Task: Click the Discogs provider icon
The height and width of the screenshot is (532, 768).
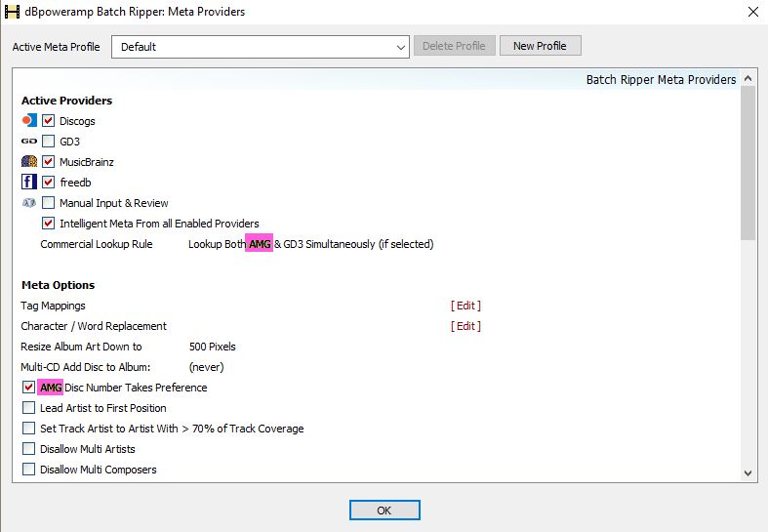Action: click(28, 121)
